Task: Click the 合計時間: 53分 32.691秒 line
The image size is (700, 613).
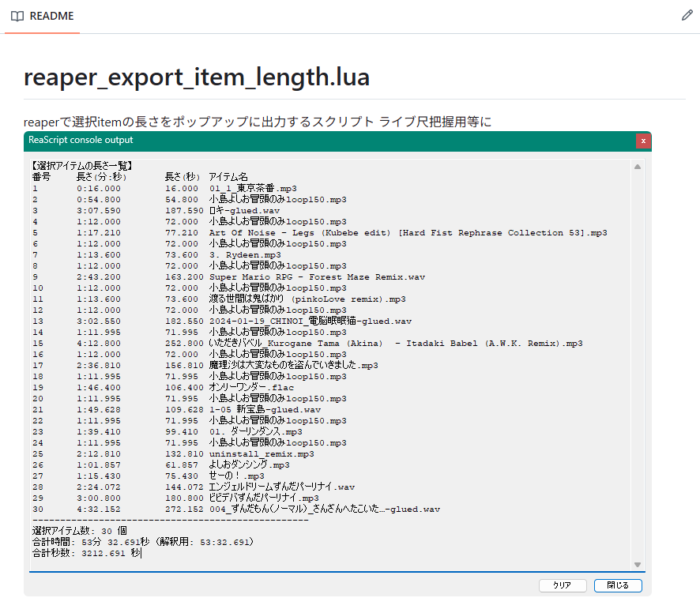Action: click(143, 542)
